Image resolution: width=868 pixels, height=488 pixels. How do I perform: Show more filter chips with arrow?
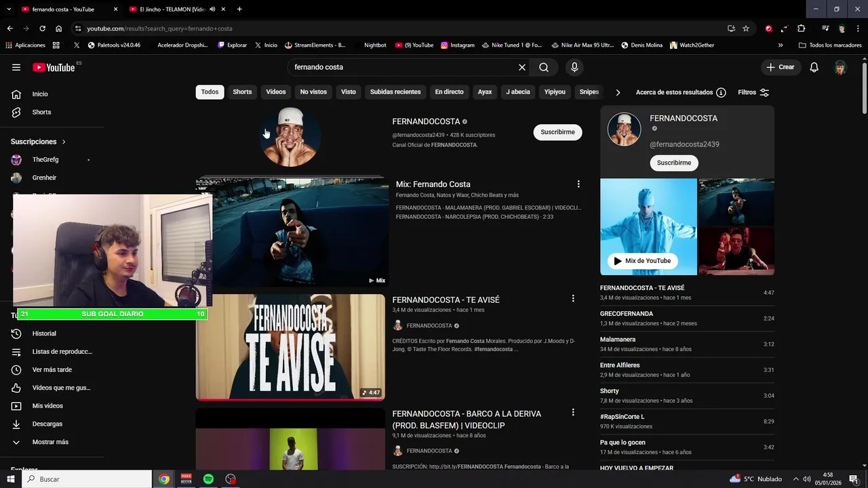[x=618, y=92]
